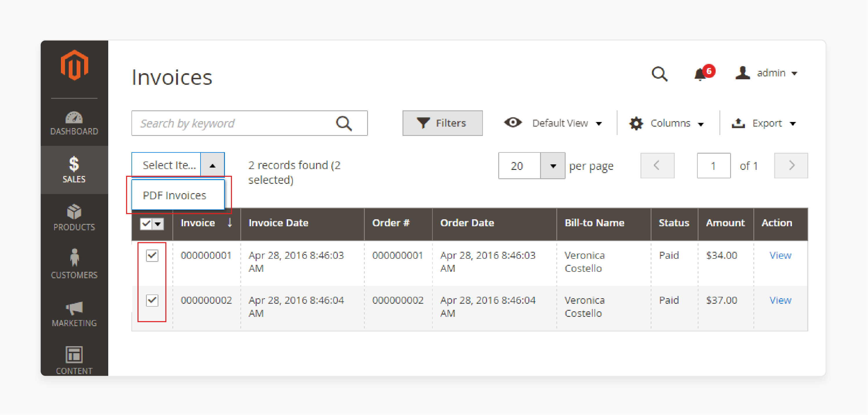
Task: View invoice 000000002
Action: tap(780, 300)
